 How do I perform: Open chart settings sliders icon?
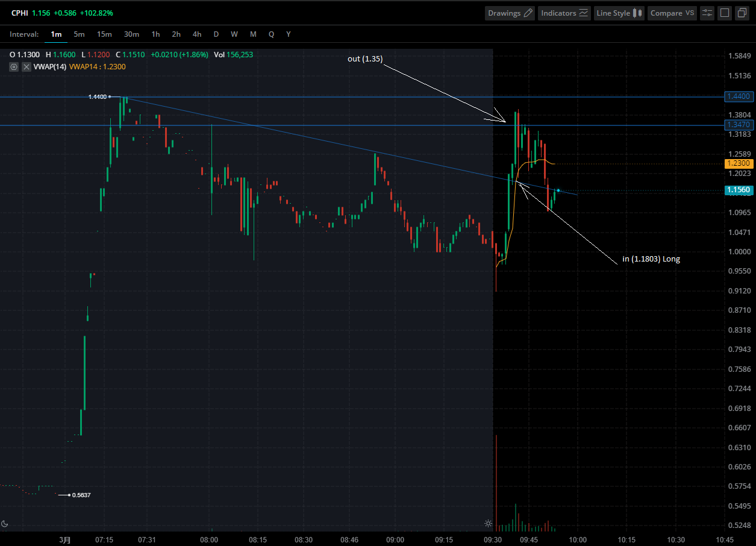(x=707, y=13)
